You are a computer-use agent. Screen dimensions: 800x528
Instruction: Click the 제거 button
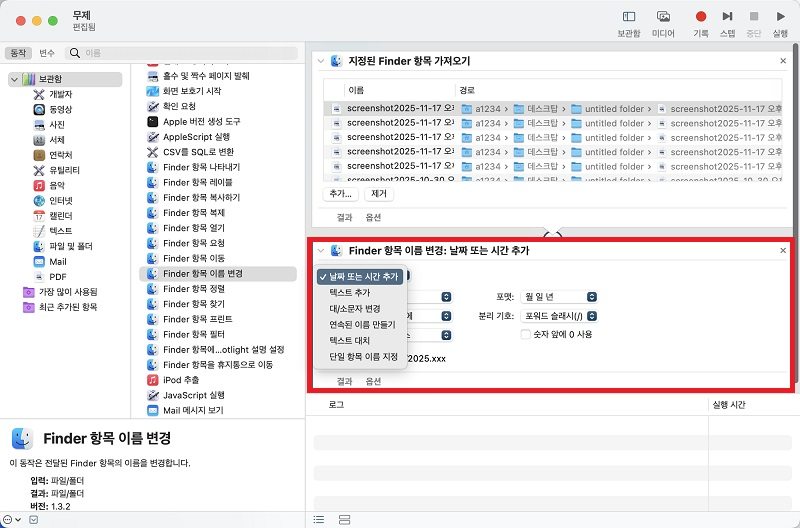[379, 194]
